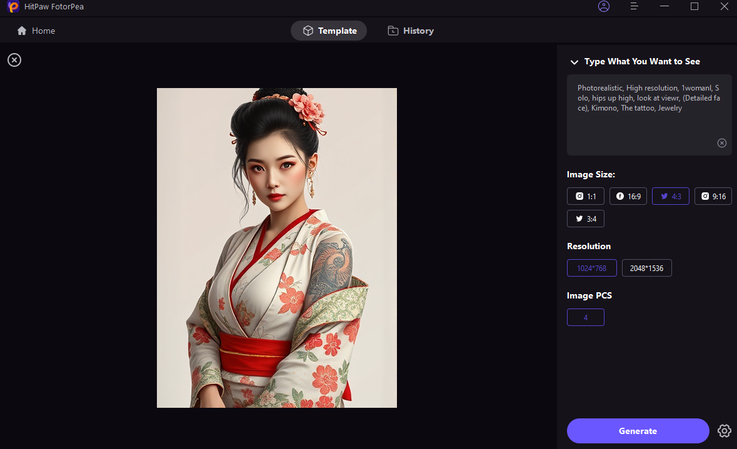Select the 1:1 image size
Image resolution: width=737 pixels, height=449 pixels.
pos(585,197)
